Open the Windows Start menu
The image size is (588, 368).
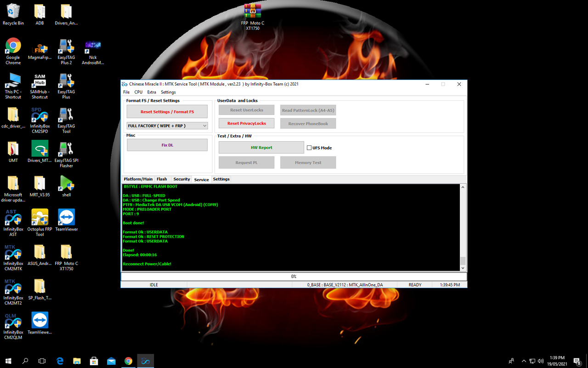[8, 361]
